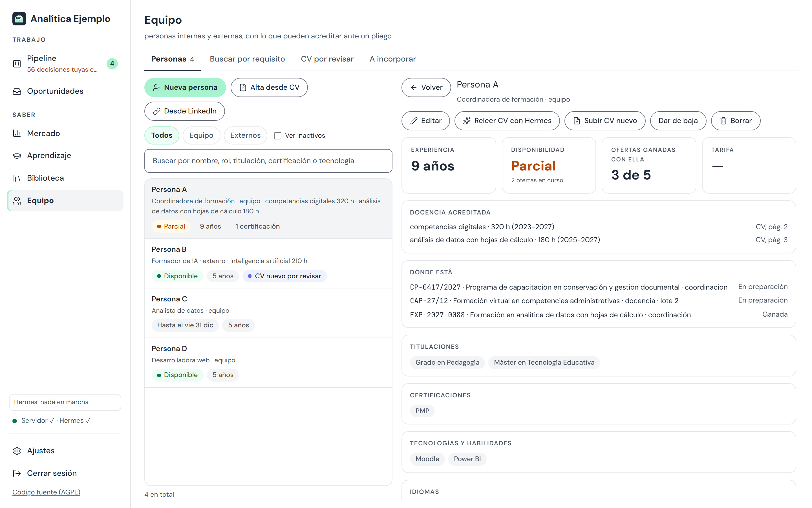812x508 pixels.
Task: Open Ajustes gear icon
Action: (x=17, y=451)
